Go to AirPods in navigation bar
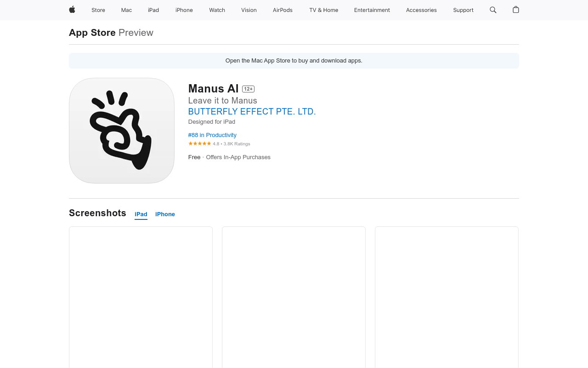 [283, 10]
